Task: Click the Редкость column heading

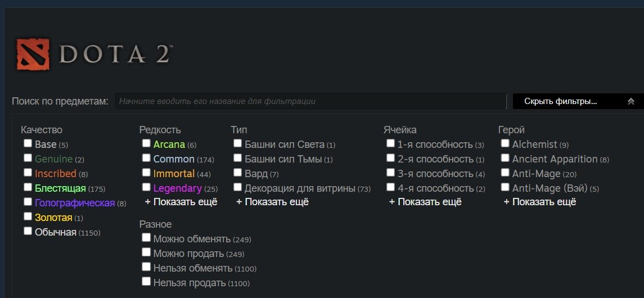Action: [160, 130]
